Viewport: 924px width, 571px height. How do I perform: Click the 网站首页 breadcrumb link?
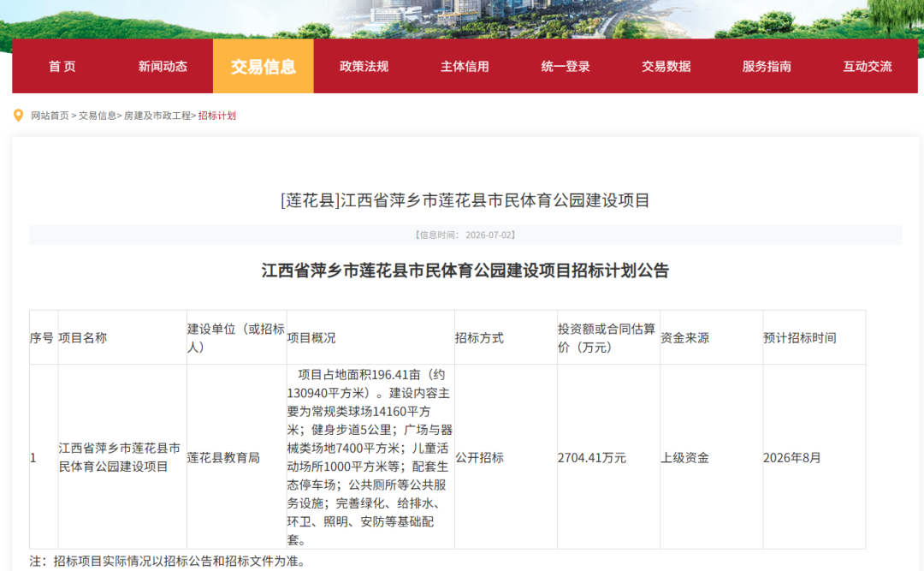coord(50,116)
